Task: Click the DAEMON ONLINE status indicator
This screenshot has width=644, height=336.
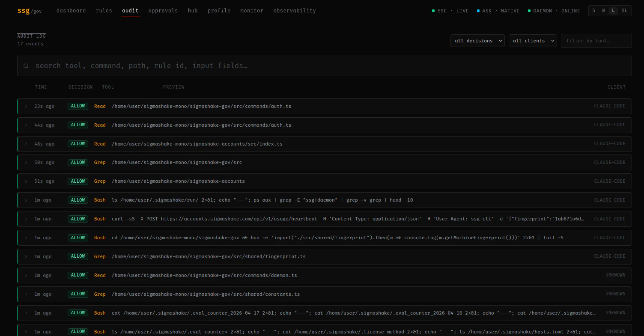Action: pos(554,11)
